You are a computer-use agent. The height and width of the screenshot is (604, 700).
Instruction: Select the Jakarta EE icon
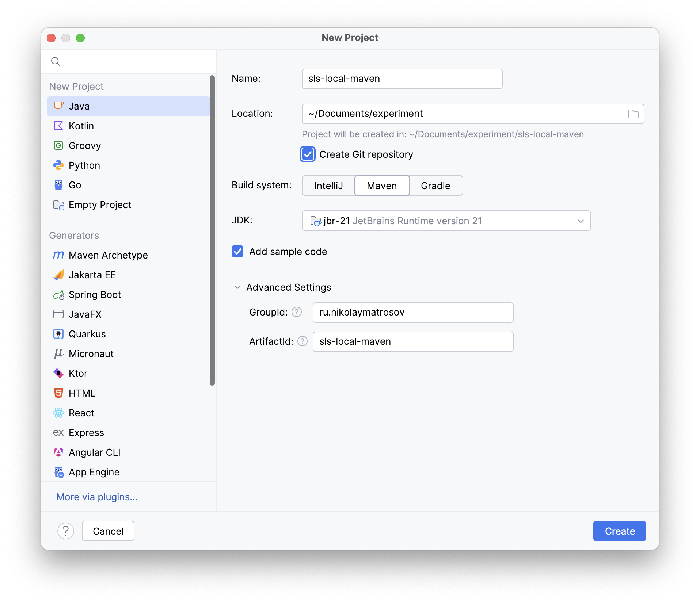58,275
